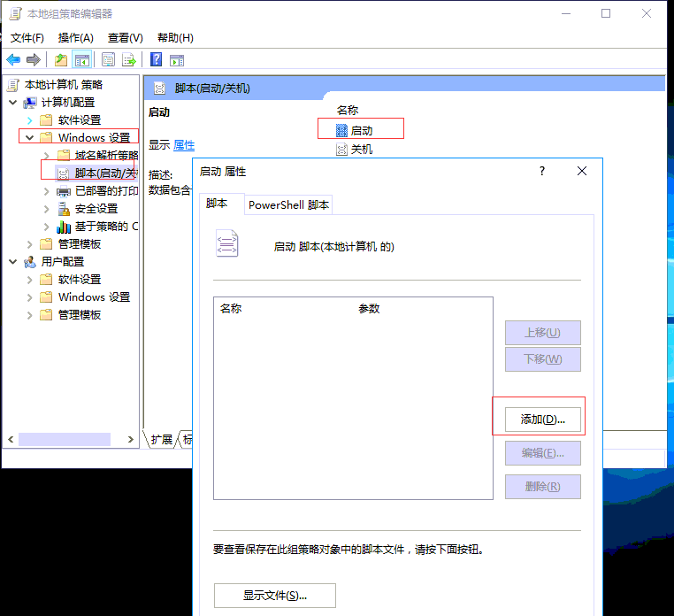The height and width of the screenshot is (616, 674).
Task: Expand the 安全设置 node arrow
Action: tap(46, 209)
